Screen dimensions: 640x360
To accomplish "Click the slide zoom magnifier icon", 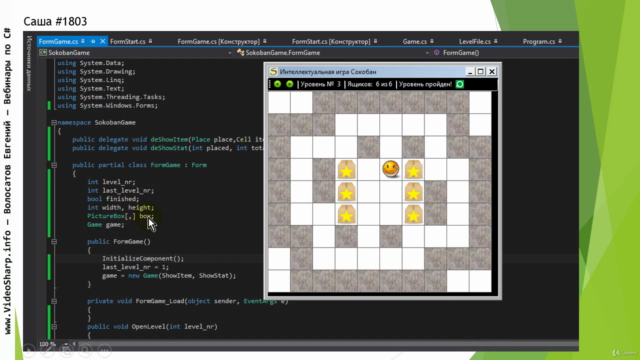I will pos(85,350).
